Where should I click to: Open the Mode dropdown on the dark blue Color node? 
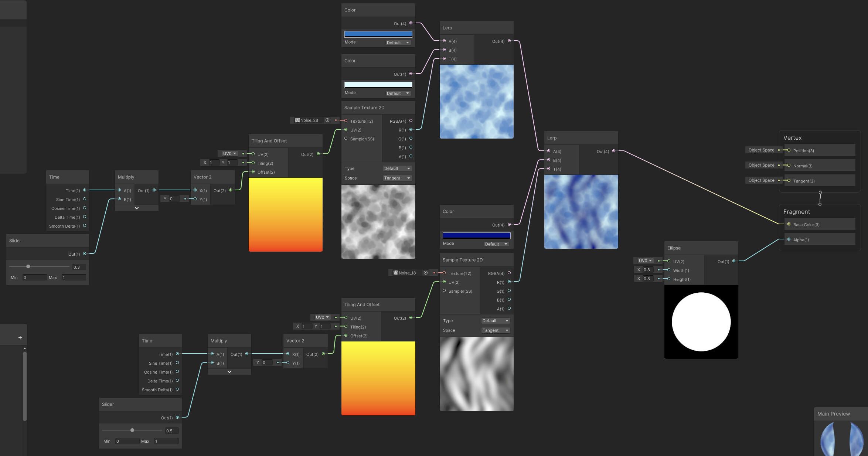tap(496, 244)
